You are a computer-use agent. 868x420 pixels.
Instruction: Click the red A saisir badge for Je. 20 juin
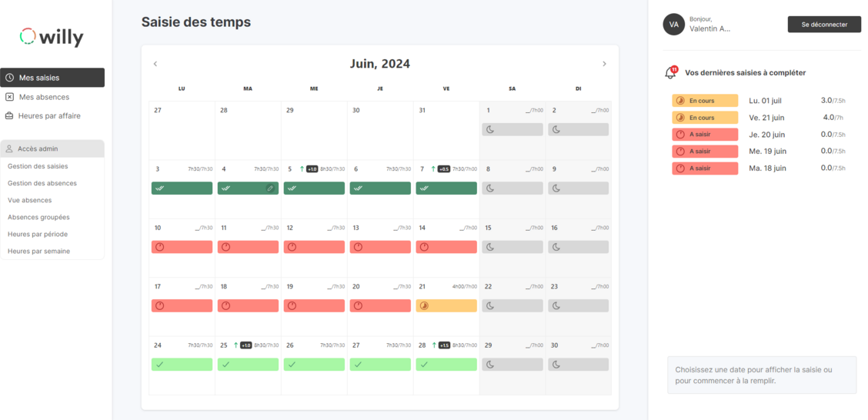tap(705, 135)
